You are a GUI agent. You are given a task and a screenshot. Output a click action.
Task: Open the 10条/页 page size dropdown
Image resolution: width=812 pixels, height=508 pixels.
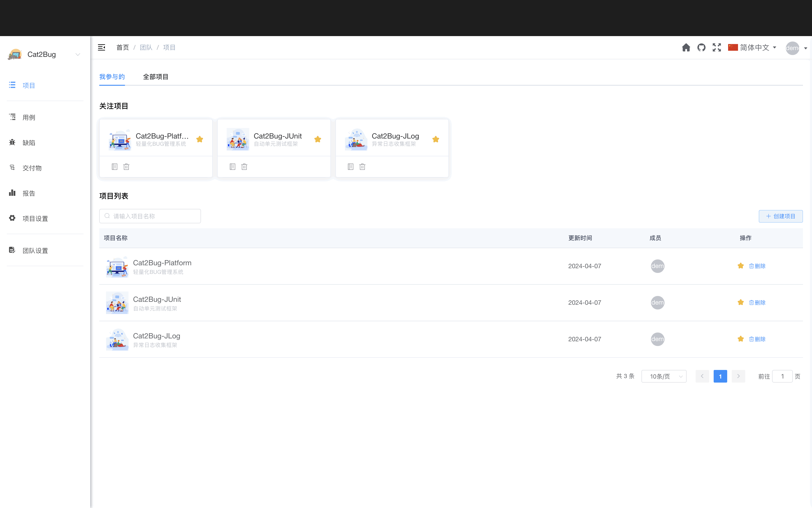664,376
